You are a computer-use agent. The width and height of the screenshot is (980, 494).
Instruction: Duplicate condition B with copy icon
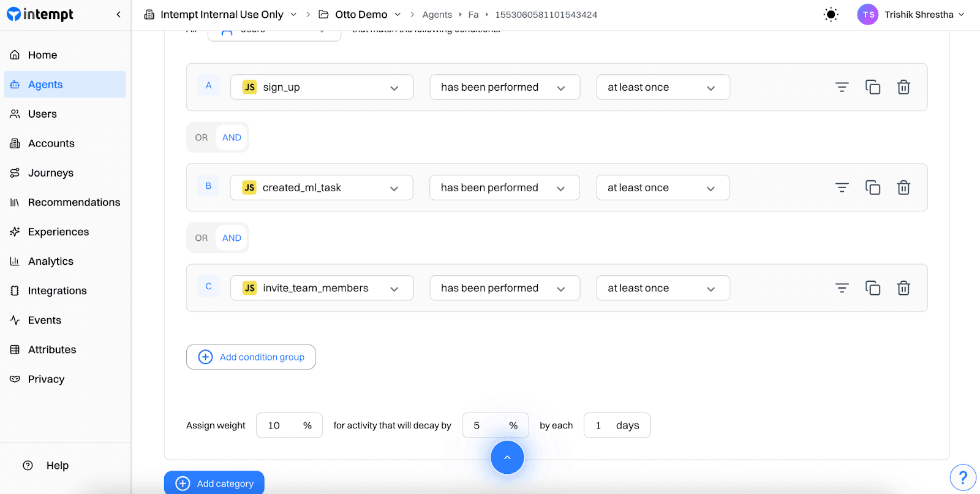872,188
